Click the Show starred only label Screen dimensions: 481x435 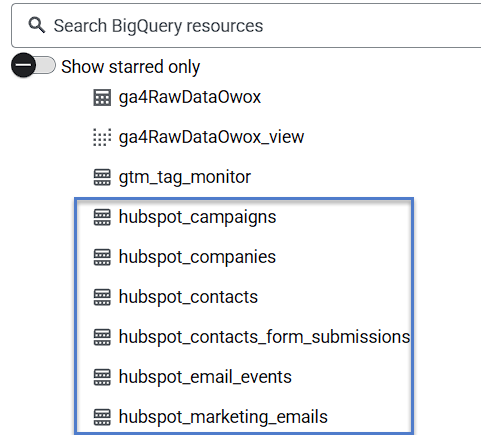131,67
